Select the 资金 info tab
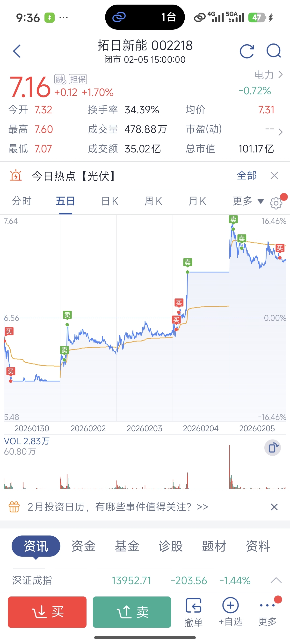This screenshot has width=290, height=644. click(x=83, y=546)
